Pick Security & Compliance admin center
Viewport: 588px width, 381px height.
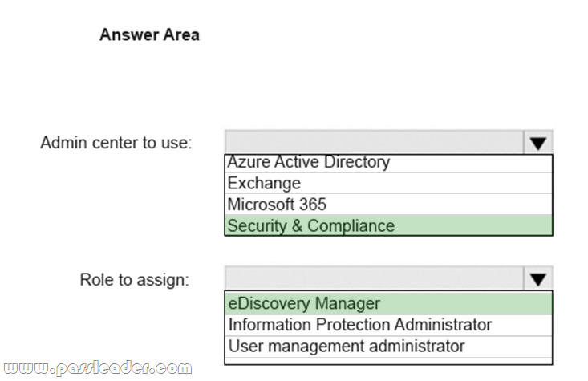point(388,225)
